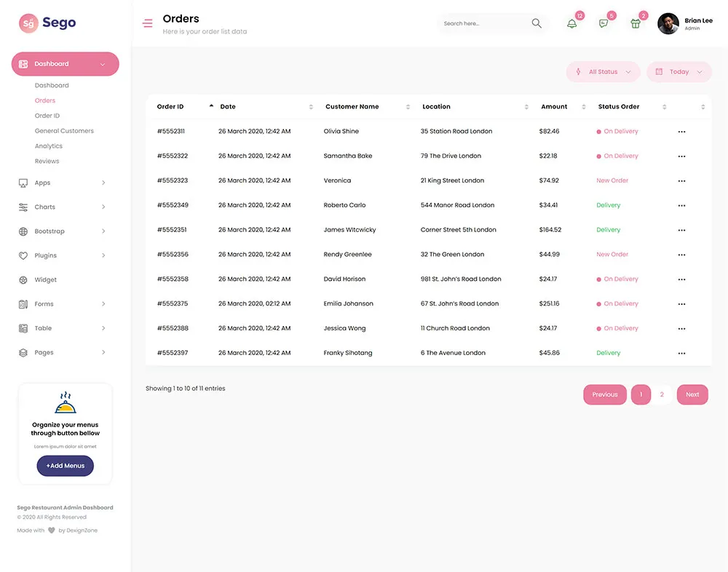Open Analytics in the sidebar
The image size is (728, 572).
[48, 146]
